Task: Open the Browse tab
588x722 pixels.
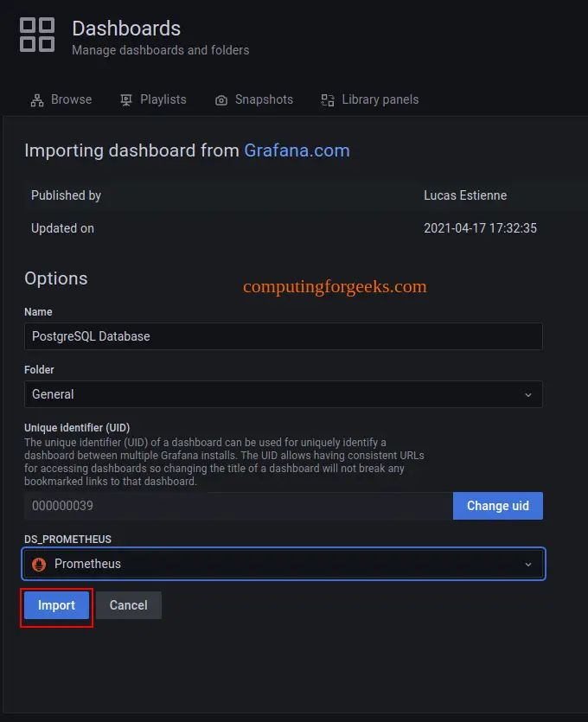Action: pos(61,100)
